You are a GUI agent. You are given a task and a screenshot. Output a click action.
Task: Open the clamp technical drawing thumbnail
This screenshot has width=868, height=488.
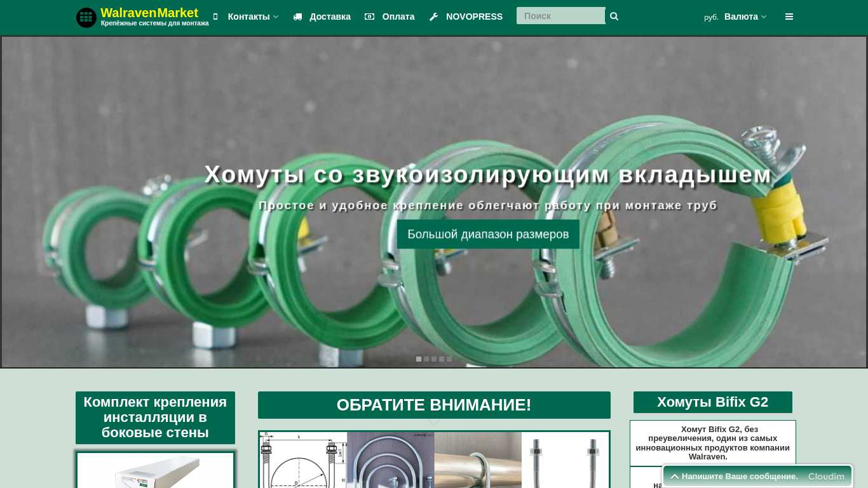pyautogui.click(x=304, y=460)
